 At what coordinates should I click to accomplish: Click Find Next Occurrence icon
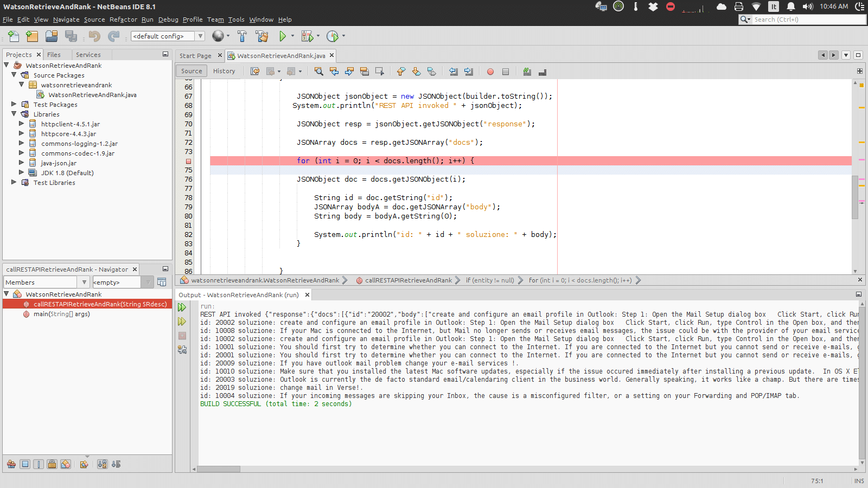click(x=349, y=72)
